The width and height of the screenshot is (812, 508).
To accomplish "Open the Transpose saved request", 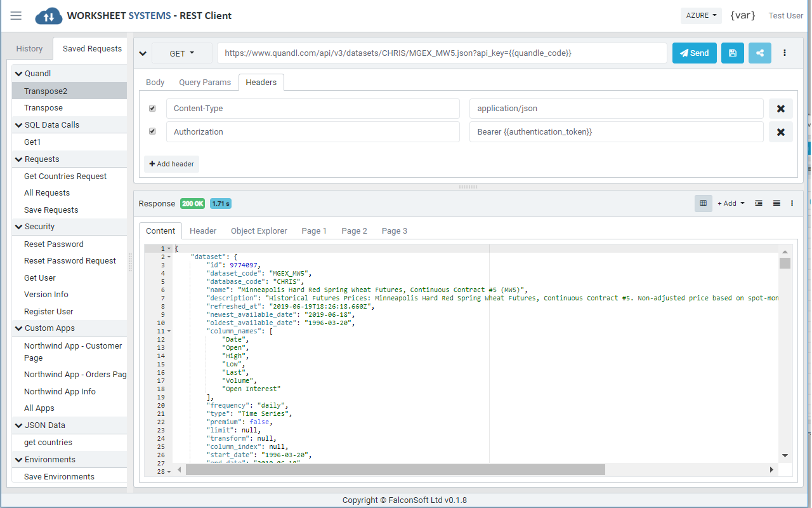I will (x=69, y=108).
